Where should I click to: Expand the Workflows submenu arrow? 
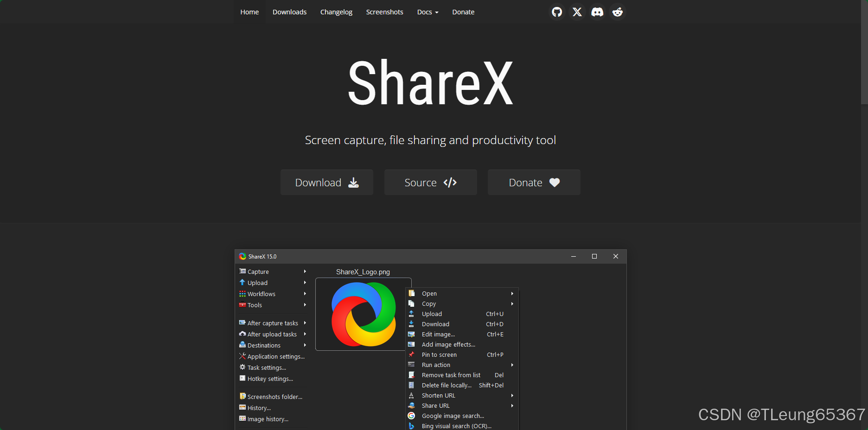coord(305,294)
